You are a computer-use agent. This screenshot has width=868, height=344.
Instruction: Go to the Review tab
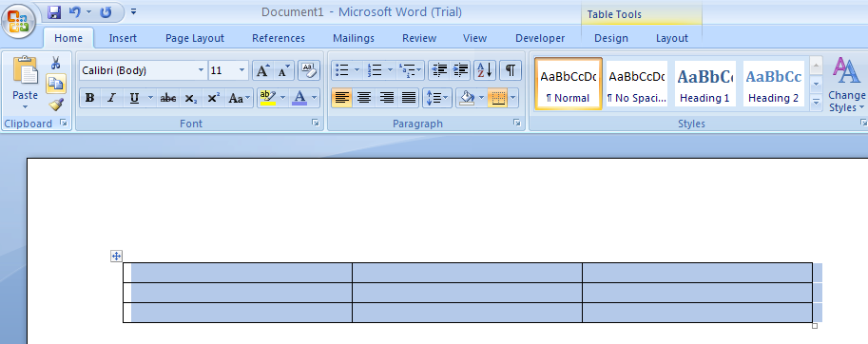click(x=419, y=38)
